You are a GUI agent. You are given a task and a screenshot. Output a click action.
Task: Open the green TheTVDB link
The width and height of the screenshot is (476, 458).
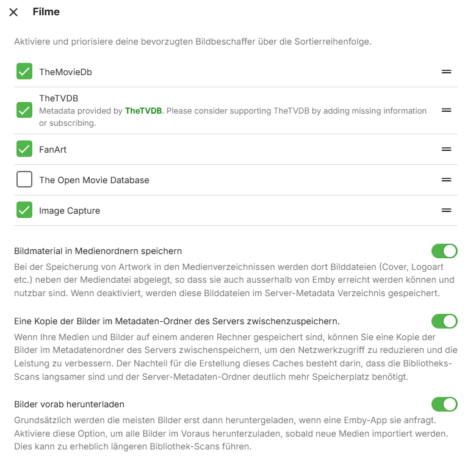(143, 111)
